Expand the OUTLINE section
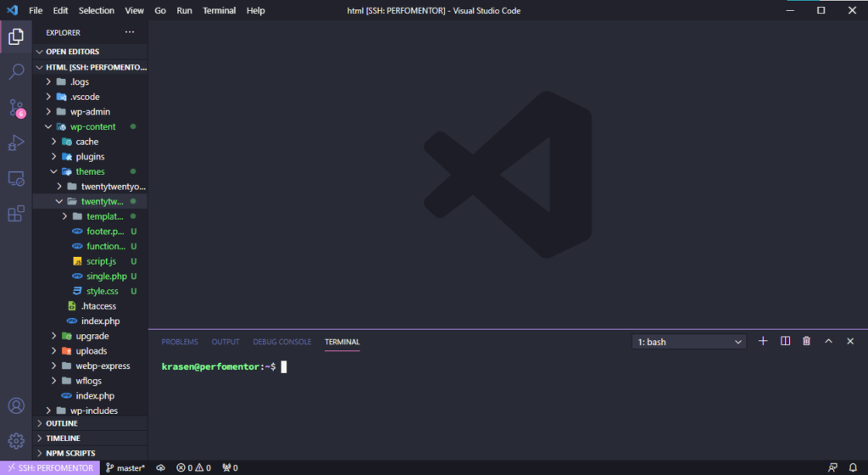The height and width of the screenshot is (475, 868). click(x=62, y=423)
